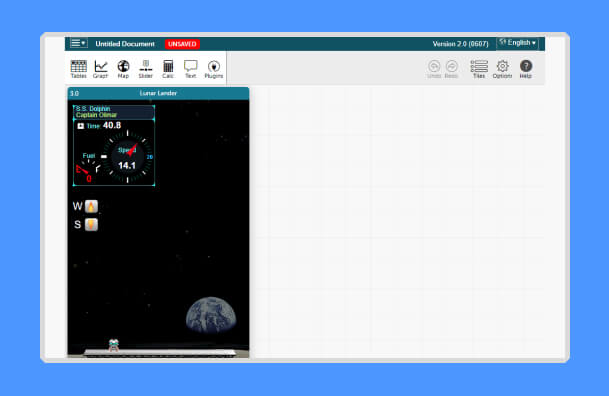
Task: Click the S.S. Dolphin craft name
Action: point(93,108)
